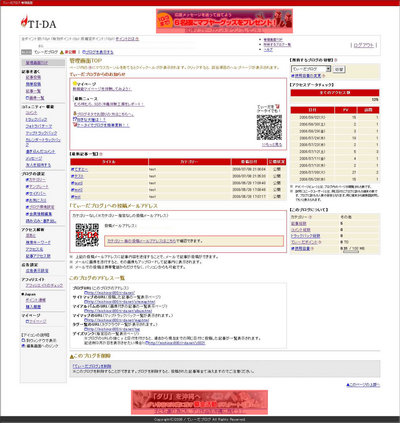Screen dimensions: 400x423
Task: Click 使用容量 edit link in blog info
Action: [x=302, y=249]
